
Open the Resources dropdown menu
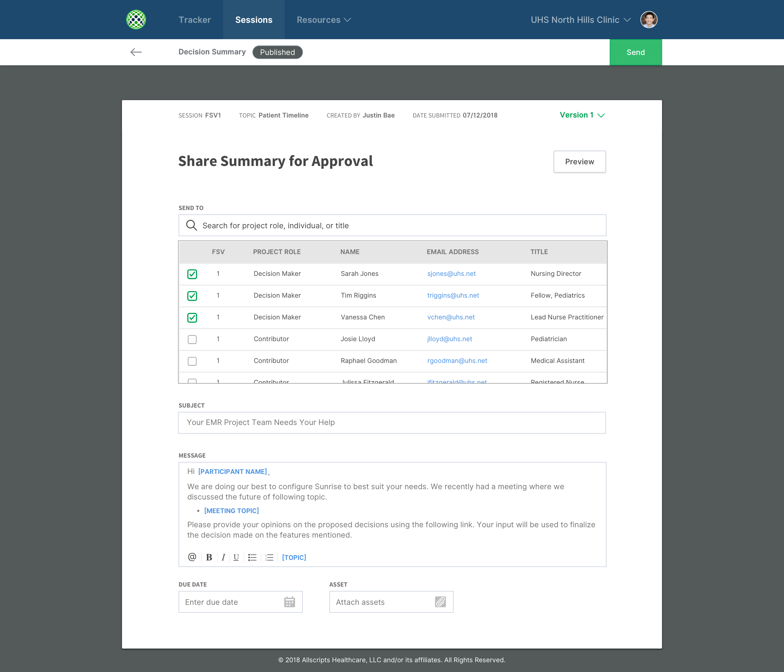tap(324, 20)
